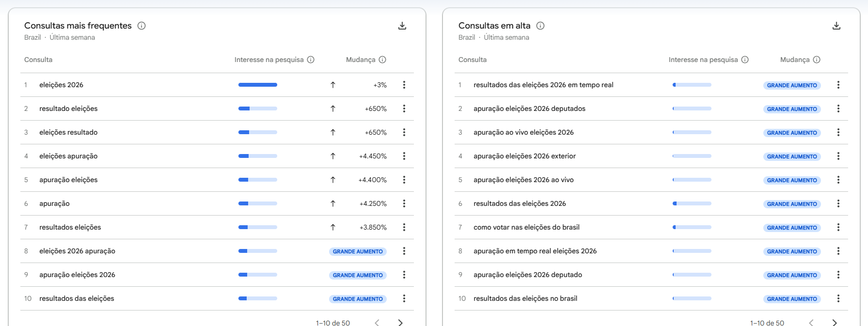Click the Consulta column header in frequentes panel
Image resolution: width=868 pixels, height=326 pixels.
pos(38,60)
